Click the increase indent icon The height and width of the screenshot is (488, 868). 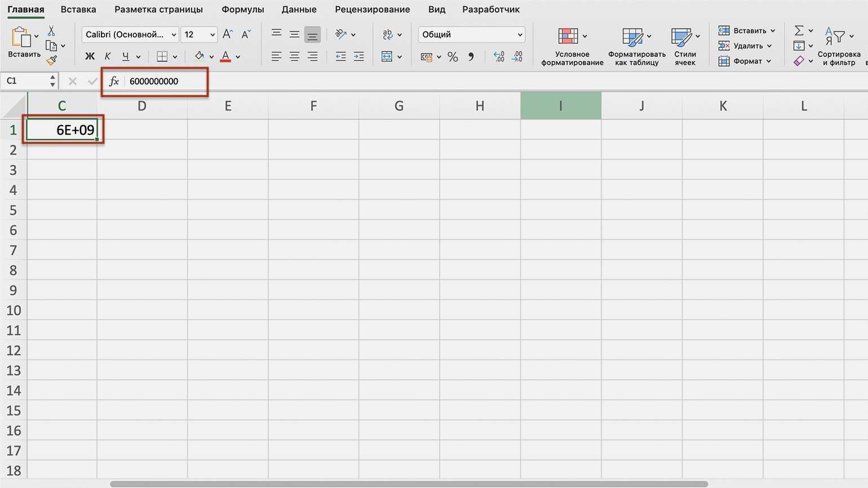(358, 57)
